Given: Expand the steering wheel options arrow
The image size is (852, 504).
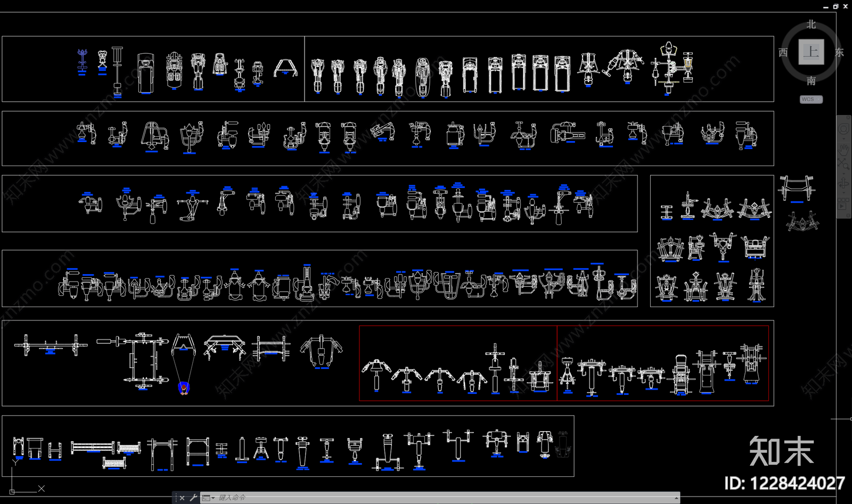Looking at the screenshot, I should coord(843,139).
